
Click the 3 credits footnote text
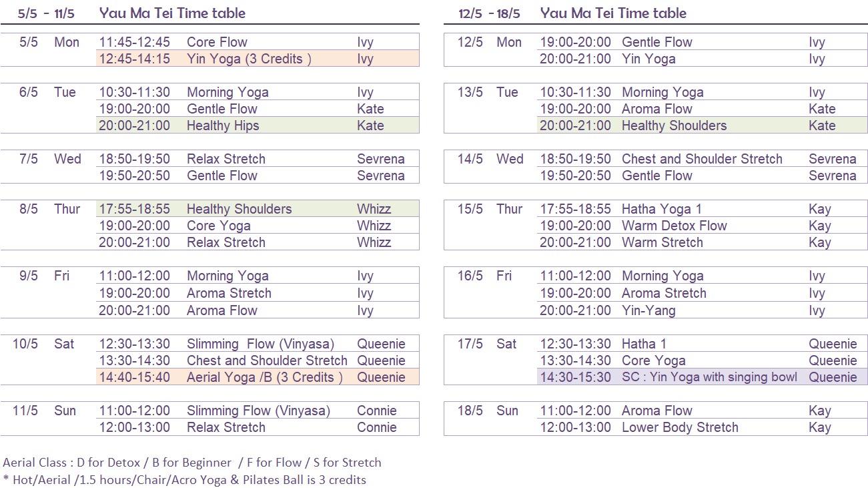click(x=185, y=479)
